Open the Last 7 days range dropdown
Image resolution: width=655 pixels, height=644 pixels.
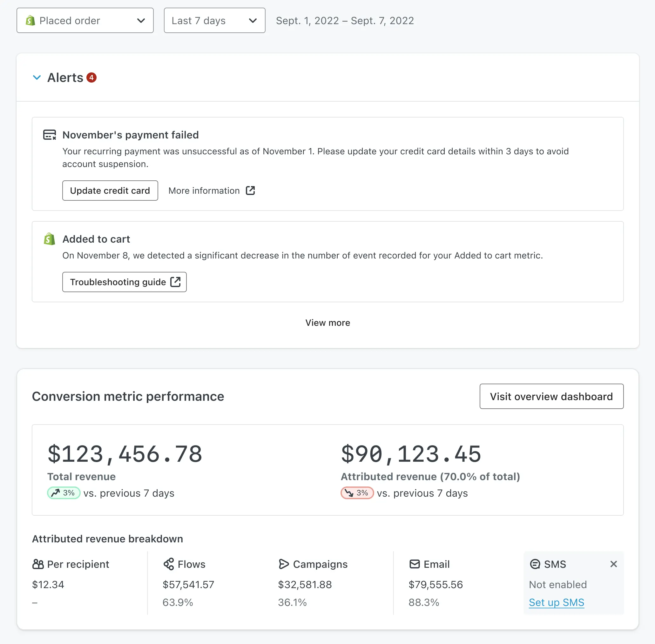pyautogui.click(x=214, y=21)
